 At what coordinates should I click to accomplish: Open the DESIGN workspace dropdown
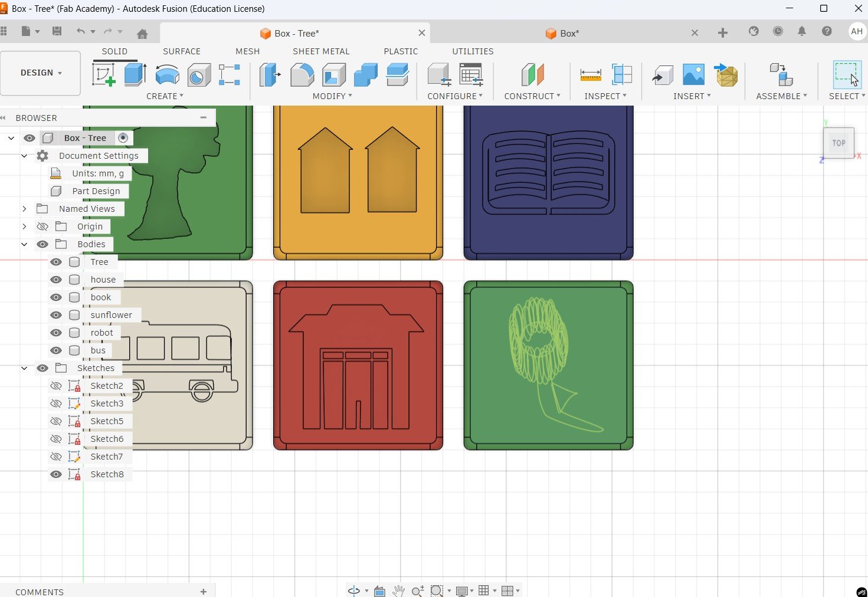tap(41, 73)
